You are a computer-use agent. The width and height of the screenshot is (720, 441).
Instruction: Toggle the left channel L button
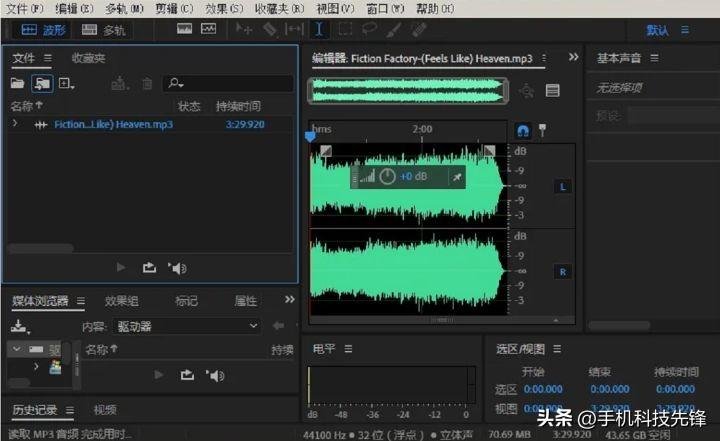(x=562, y=187)
